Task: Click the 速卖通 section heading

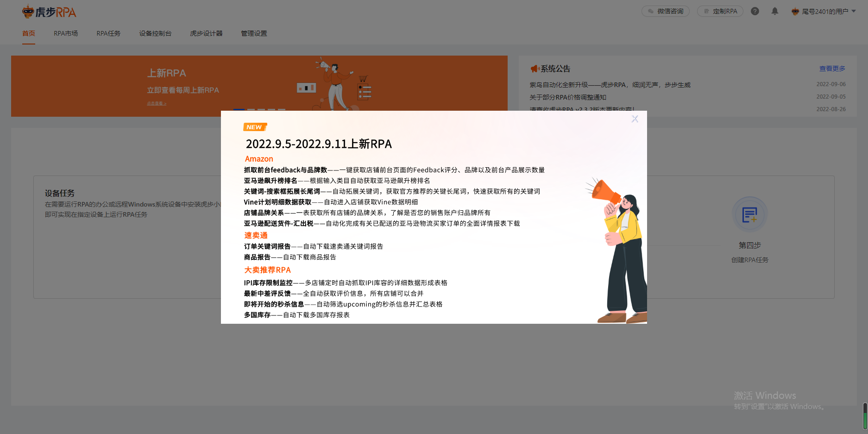Action: click(x=256, y=235)
